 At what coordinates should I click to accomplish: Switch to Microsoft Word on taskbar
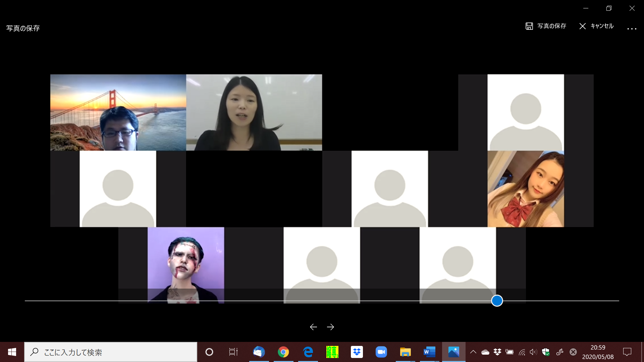click(429, 352)
